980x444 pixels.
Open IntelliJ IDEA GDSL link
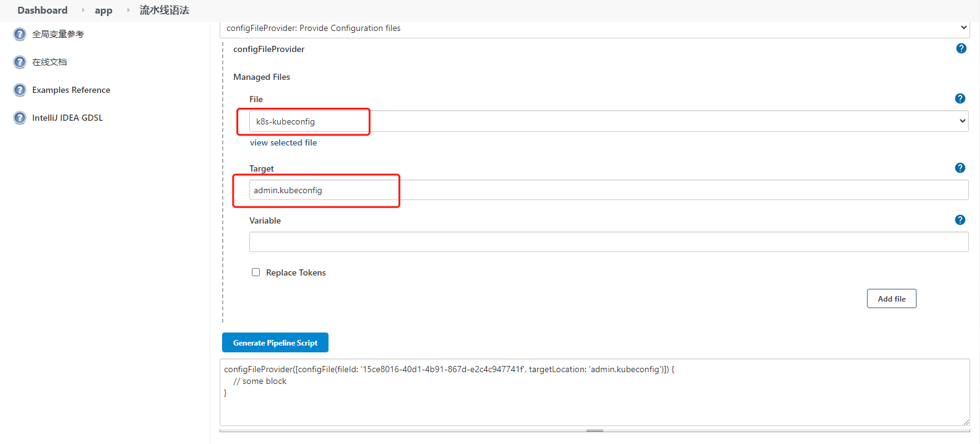(67, 118)
